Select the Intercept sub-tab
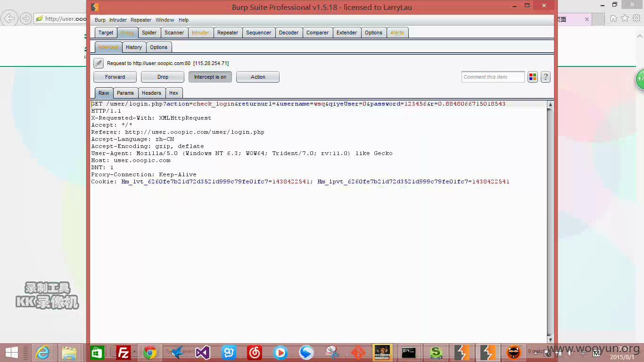Screen dimensions: 644x362 pyautogui.click(x=108, y=47)
